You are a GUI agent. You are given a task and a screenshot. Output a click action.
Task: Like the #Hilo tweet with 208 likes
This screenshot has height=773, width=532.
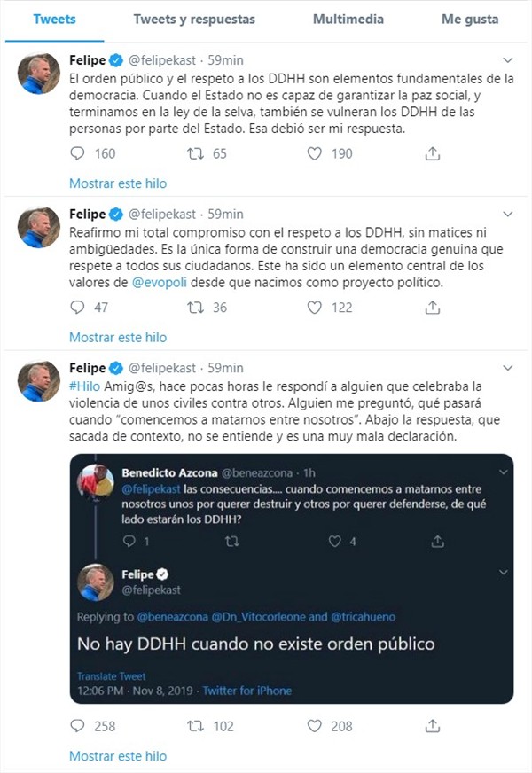(314, 726)
